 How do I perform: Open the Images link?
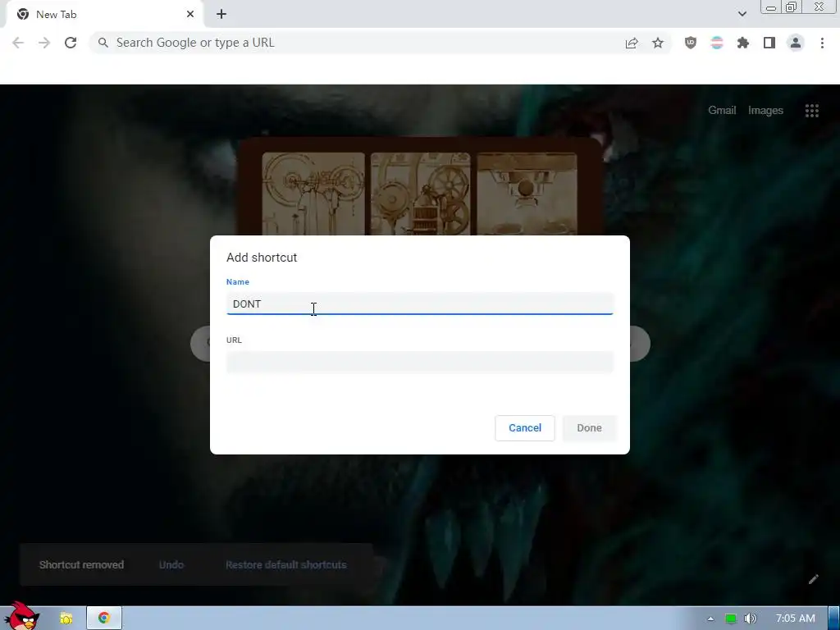(765, 111)
